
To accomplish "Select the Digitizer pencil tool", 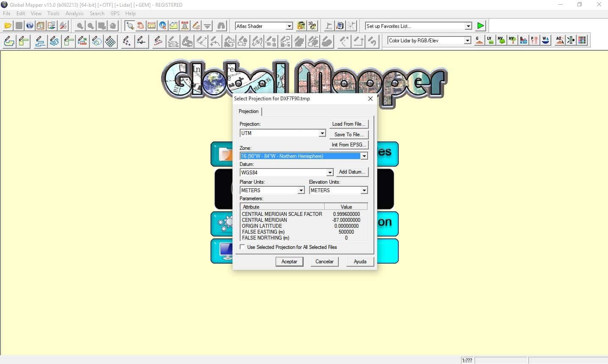I will [196, 26].
